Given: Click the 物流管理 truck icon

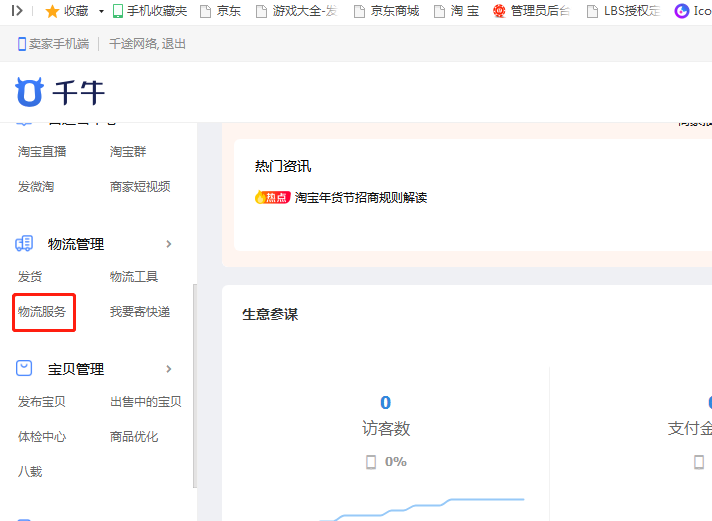Looking at the screenshot, I should pos(24,243).
